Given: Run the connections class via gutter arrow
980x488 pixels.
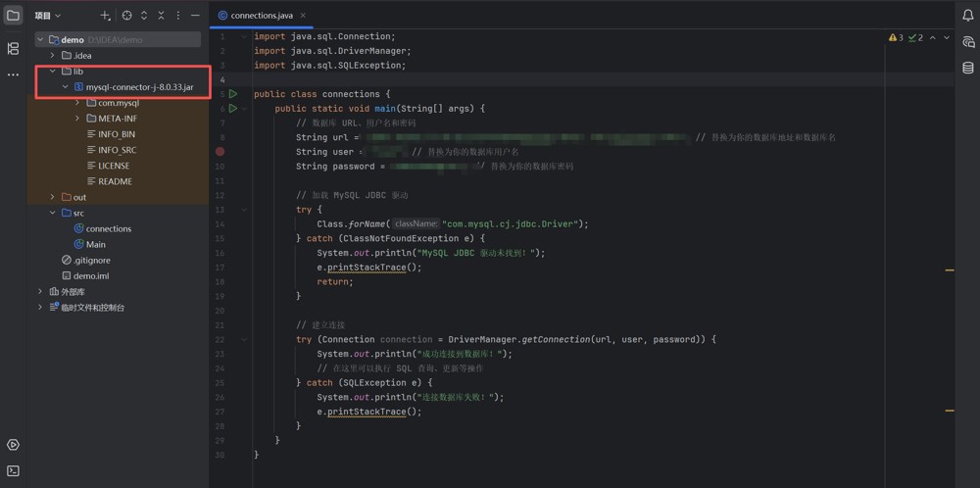Looking at the screenshot, I should (x=233, y=94).
